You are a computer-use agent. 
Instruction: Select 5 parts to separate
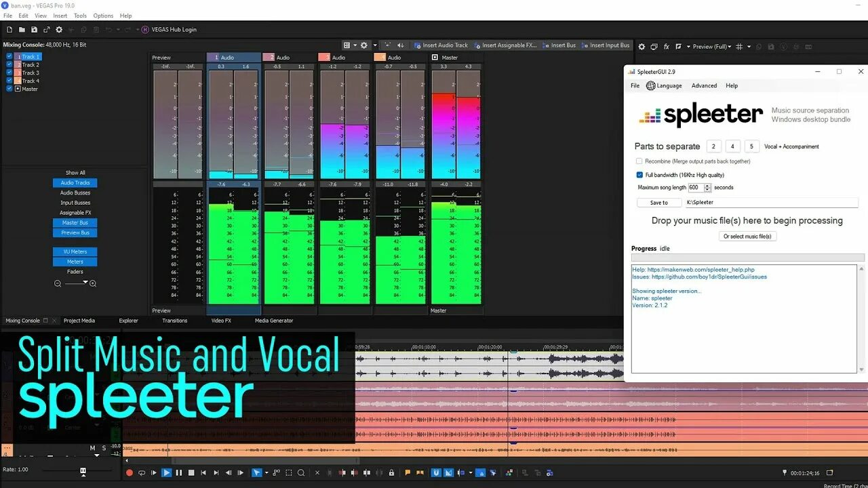(x=751, y=146)
